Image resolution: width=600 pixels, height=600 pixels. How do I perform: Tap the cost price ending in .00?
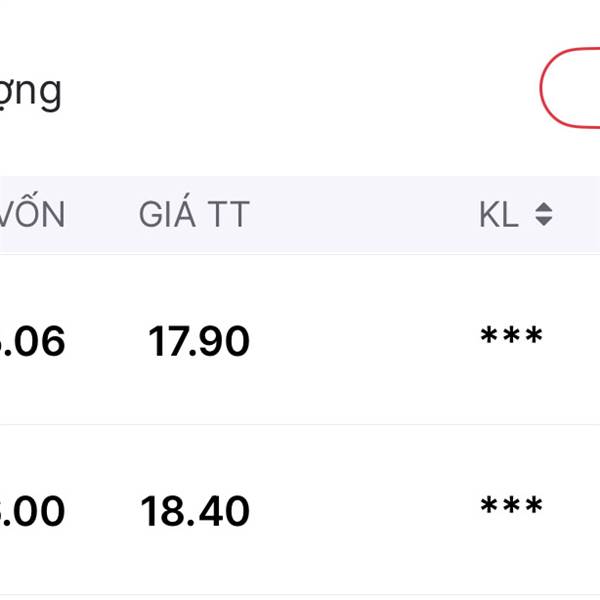pyautogui.click(x=32, y=510)
